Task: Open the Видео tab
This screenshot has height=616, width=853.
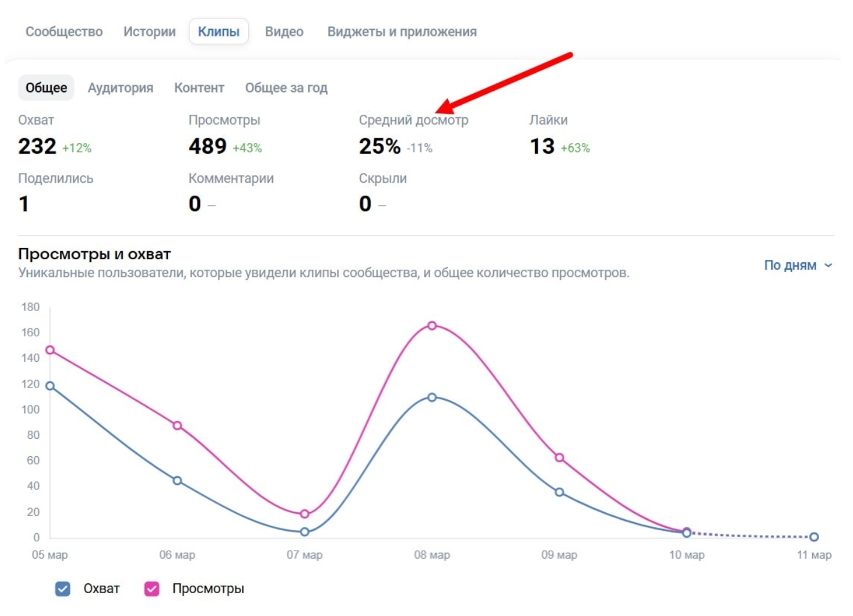Action: (x=284, y=31)
